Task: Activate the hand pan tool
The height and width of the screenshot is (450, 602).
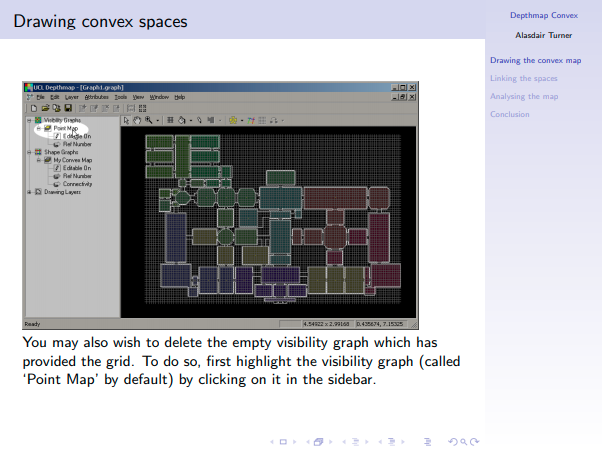Action: click(137, 121)
